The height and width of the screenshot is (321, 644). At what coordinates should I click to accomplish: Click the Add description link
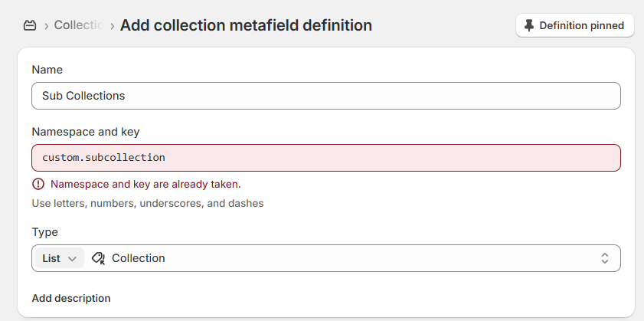click(71, 298)
